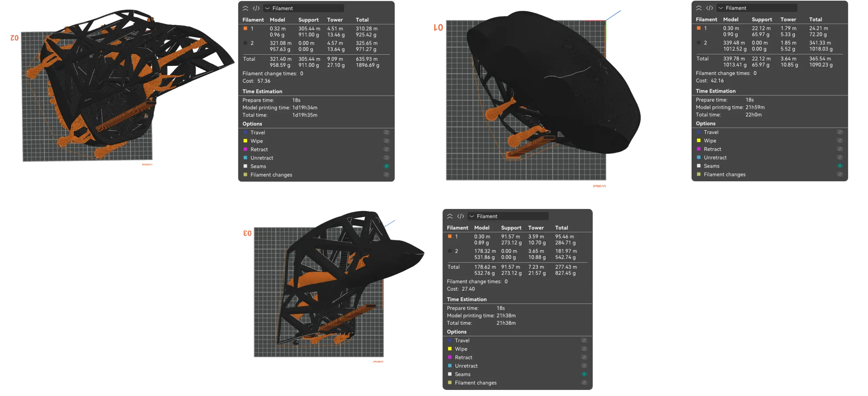
Task: Click model printing time 21h38m
Action: point(506,316)
